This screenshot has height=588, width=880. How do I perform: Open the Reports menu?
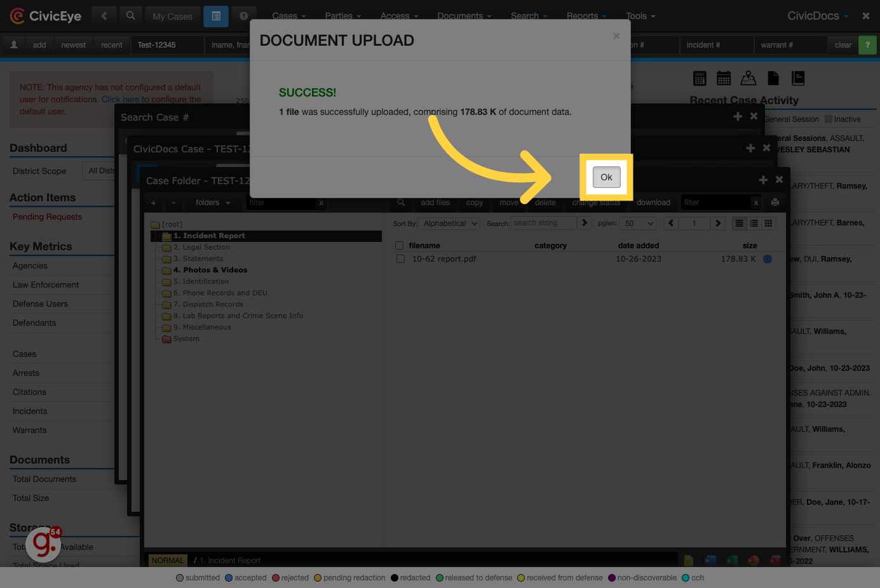[586, 16]
